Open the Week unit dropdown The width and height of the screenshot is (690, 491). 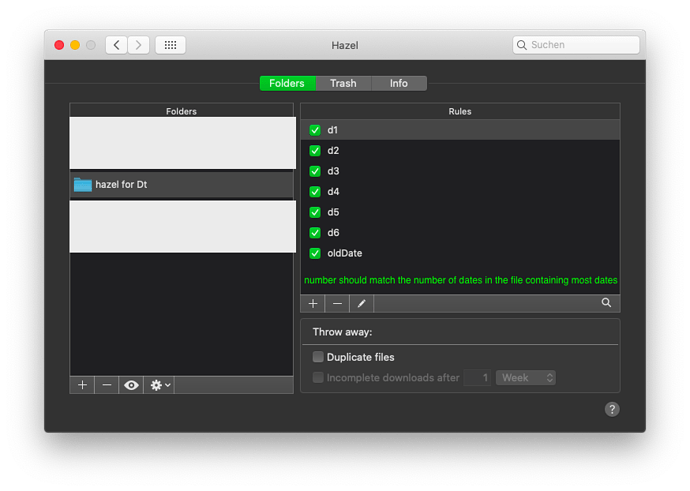(x=526, y=378)
